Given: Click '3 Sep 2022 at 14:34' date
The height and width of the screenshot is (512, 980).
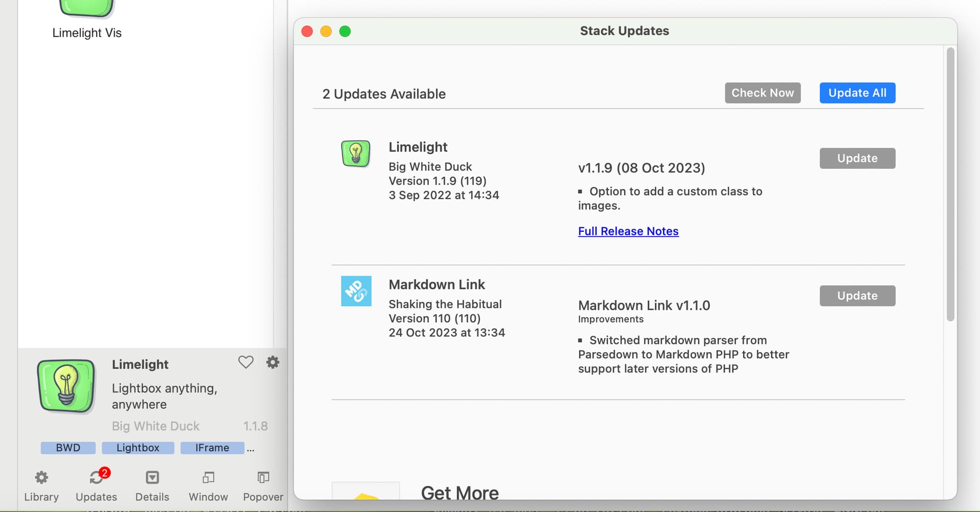Looking at the screenshot, I should click(x=444, y=195).
